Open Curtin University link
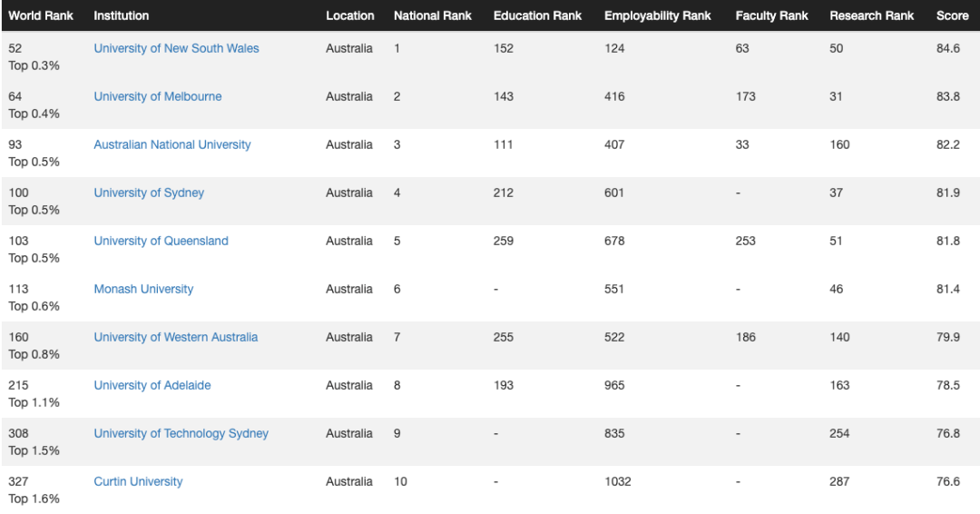980x514 pixels. click(138, 481)
